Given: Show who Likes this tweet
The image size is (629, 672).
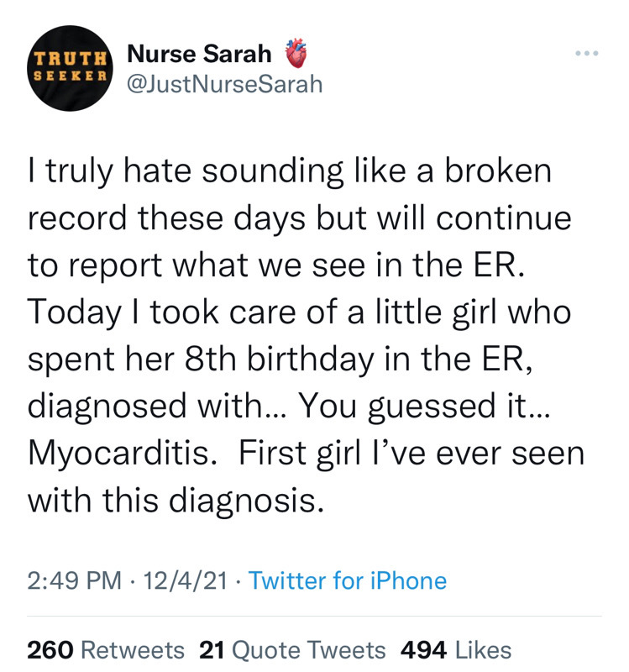Looking at the screenshot, I should tap(484, 649).
